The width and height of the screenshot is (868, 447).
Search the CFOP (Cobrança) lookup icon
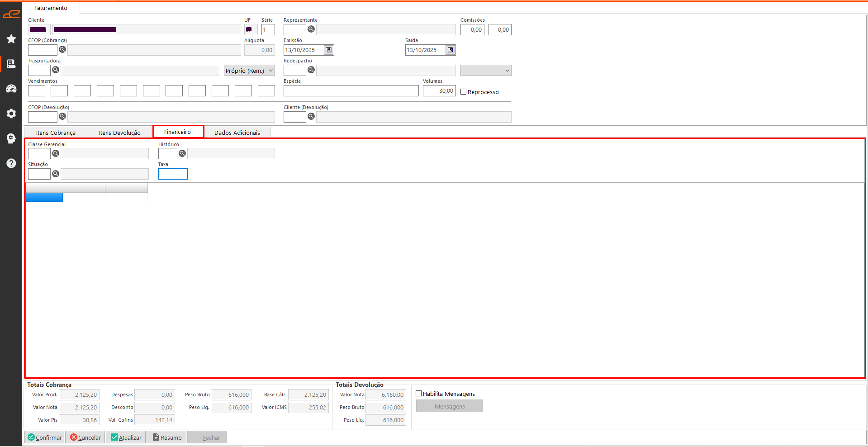(x=62, y=49)
